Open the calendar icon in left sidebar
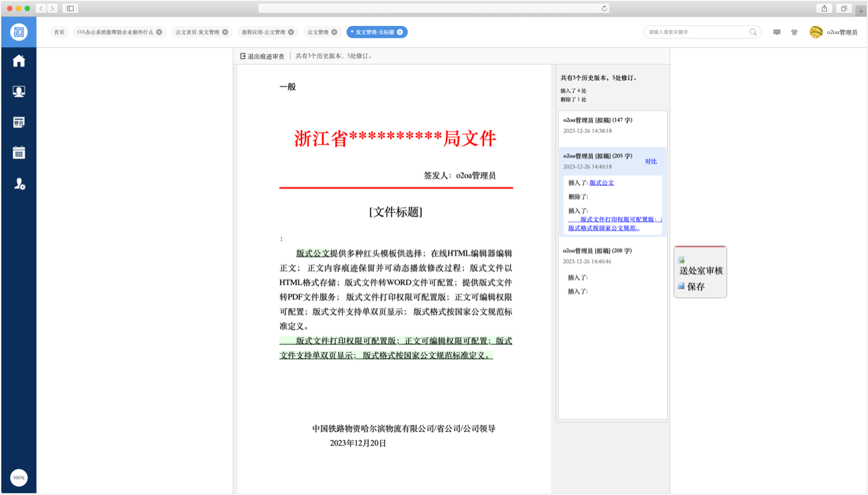Image resolution: width=868 pixels, height=495 pixels. pos(19,152)
